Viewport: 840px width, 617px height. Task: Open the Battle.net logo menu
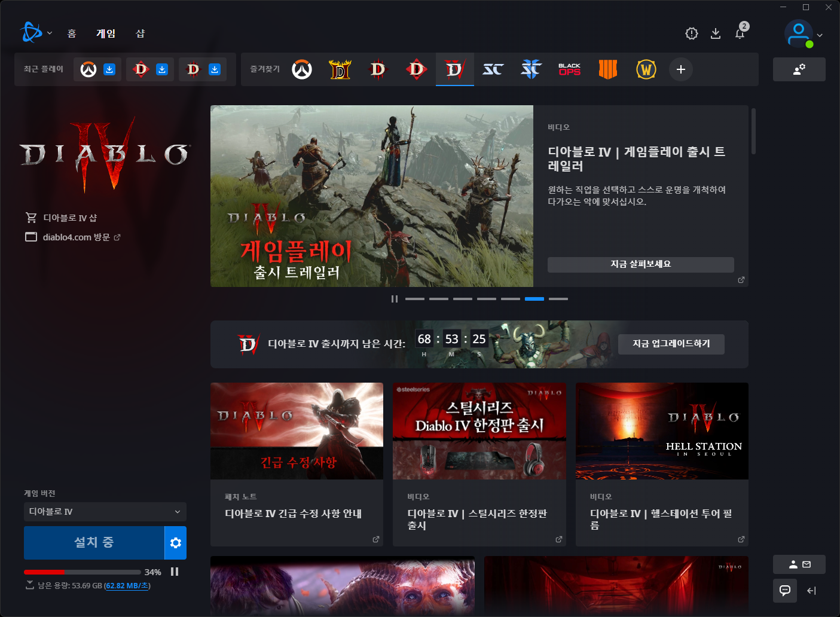pyautogui.click(x=31, y=33)
